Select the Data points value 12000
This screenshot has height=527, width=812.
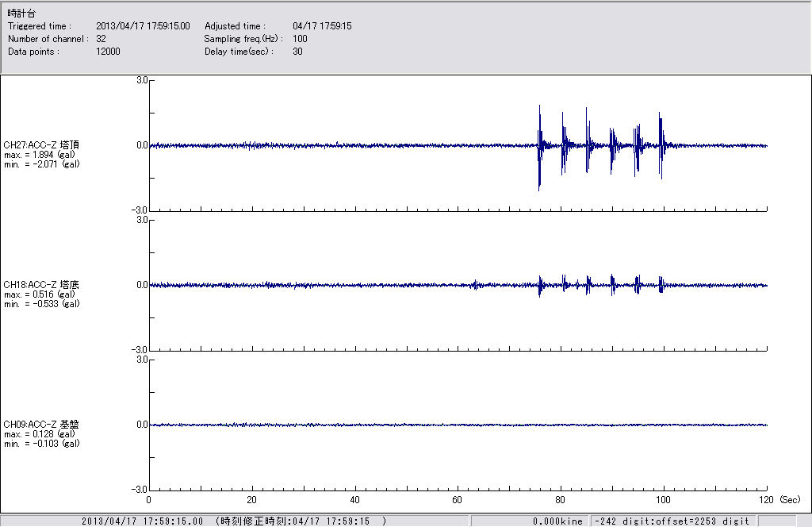pyautogui.click(x=108, y=52)
